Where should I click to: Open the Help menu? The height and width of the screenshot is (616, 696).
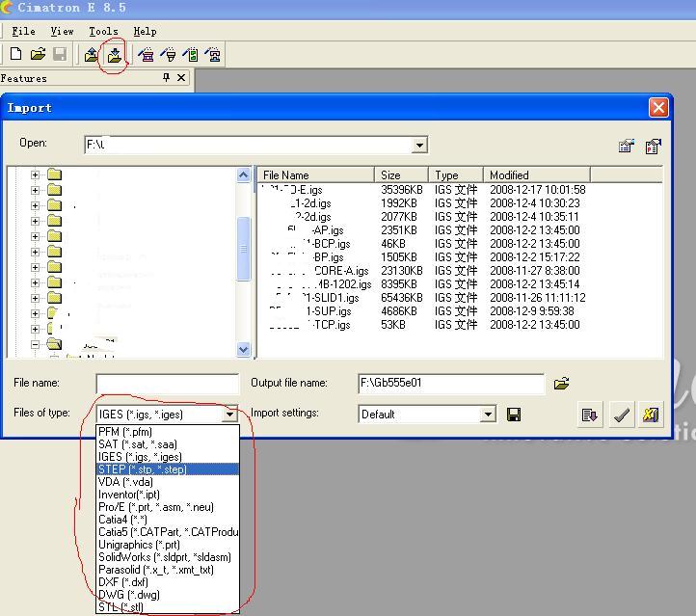(145, 32)
